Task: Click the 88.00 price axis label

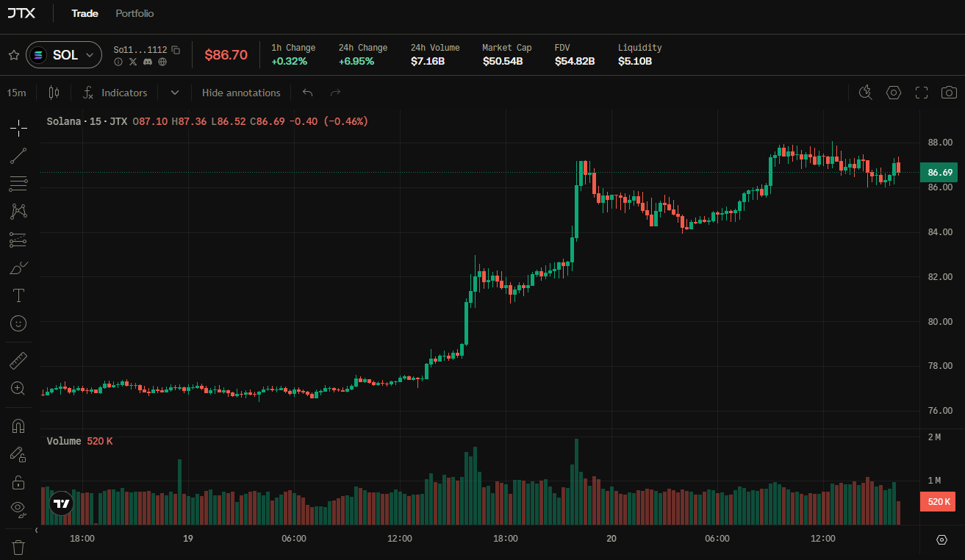Action: pos(940,142)
